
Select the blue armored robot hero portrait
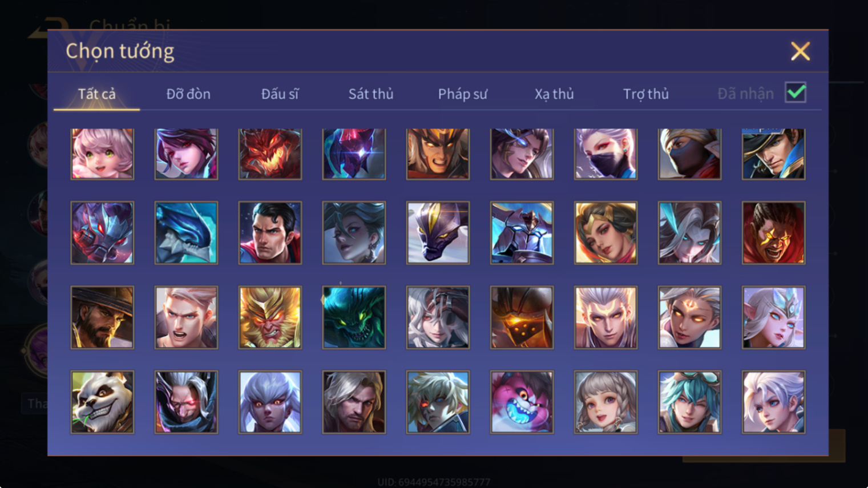click(522, 232)
